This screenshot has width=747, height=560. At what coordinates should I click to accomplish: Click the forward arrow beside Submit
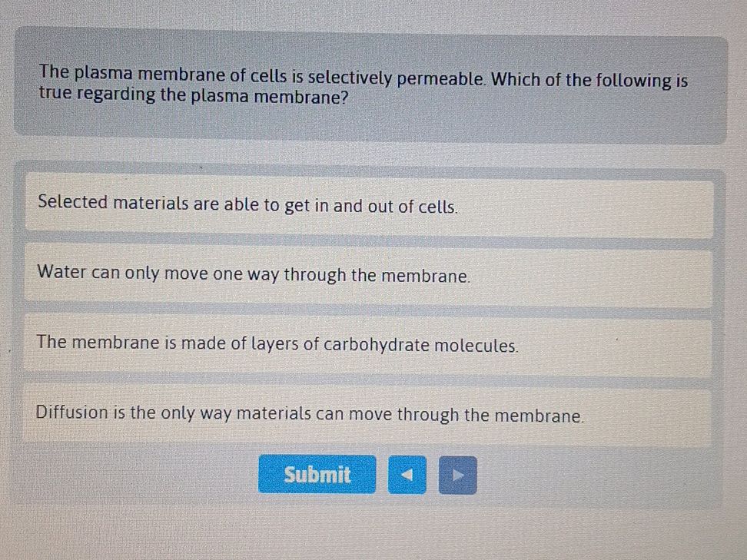[457, 476]
